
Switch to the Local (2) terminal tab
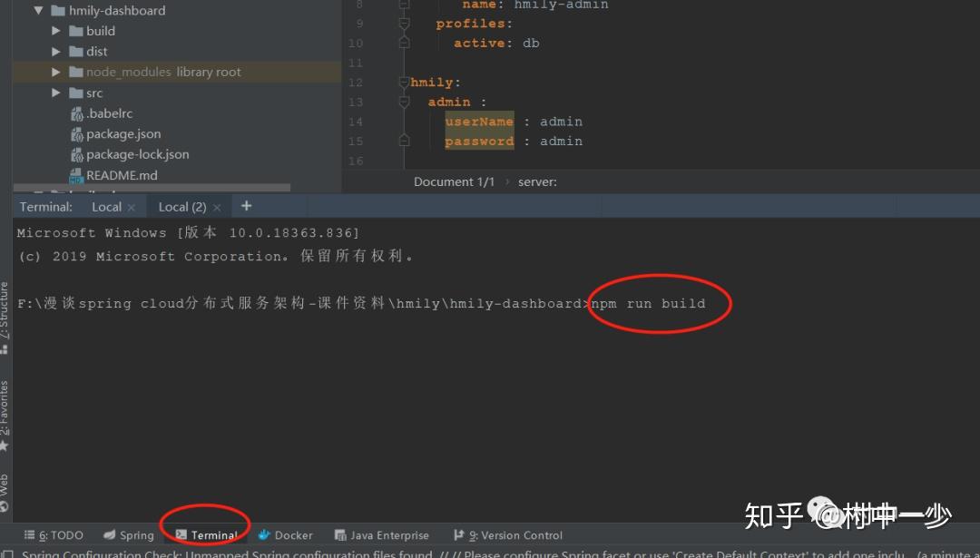pos(181,206)
